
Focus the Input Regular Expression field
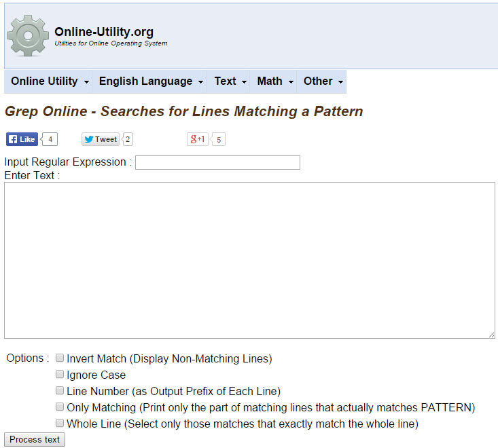click(x=217, y=162)
